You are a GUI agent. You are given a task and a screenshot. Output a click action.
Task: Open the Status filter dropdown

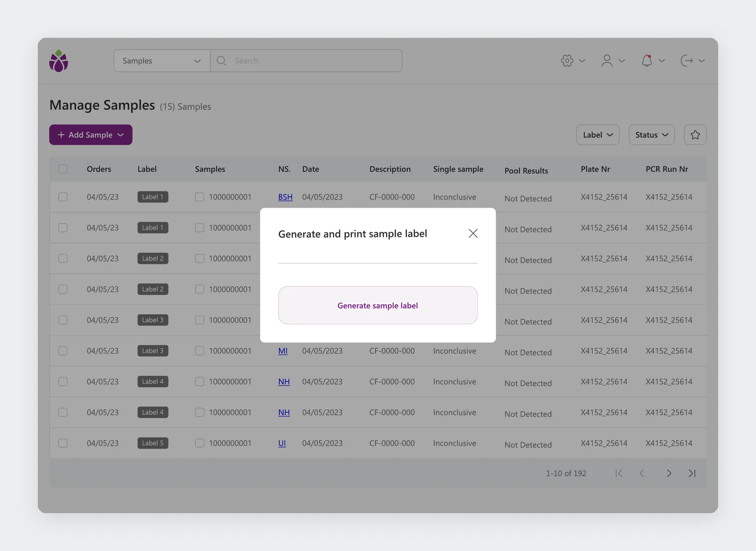click(x=651, y=135)
